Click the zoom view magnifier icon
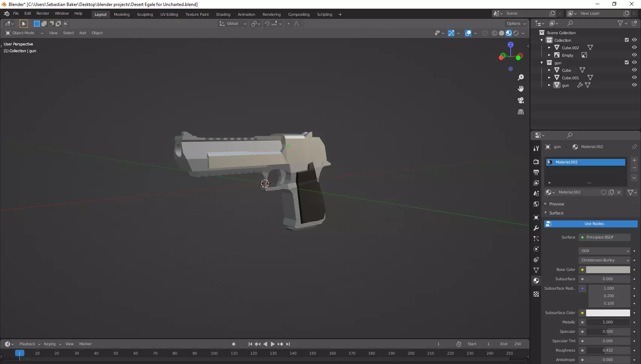The height and width of the screenshot is (364, 641). [x=521, y=77]
